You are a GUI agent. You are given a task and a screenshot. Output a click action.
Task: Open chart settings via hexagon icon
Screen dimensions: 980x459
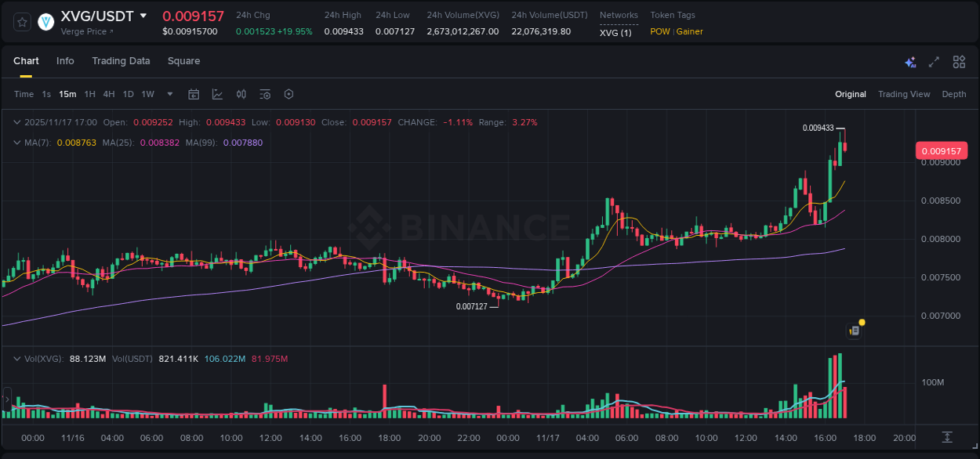289,94
